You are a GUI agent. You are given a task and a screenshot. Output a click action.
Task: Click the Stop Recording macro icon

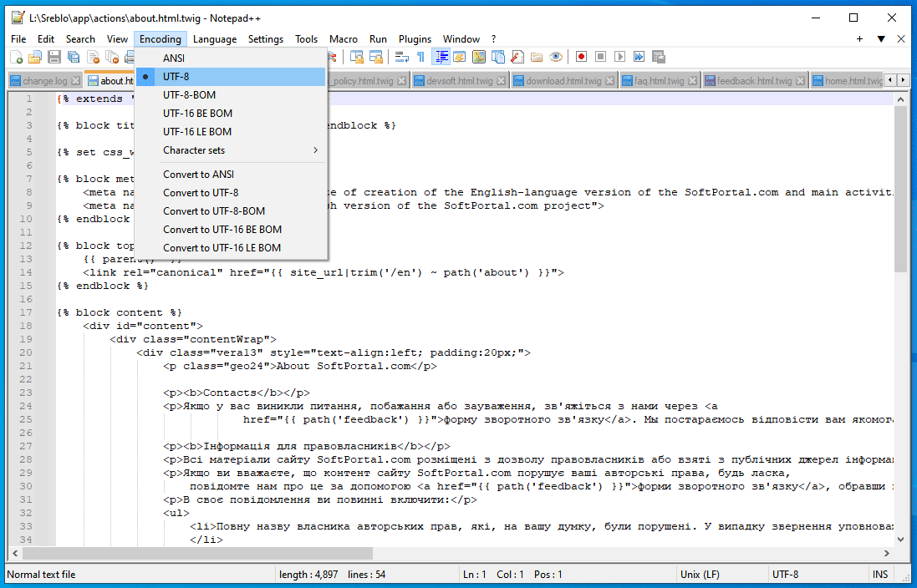click(x=600, y=57)
